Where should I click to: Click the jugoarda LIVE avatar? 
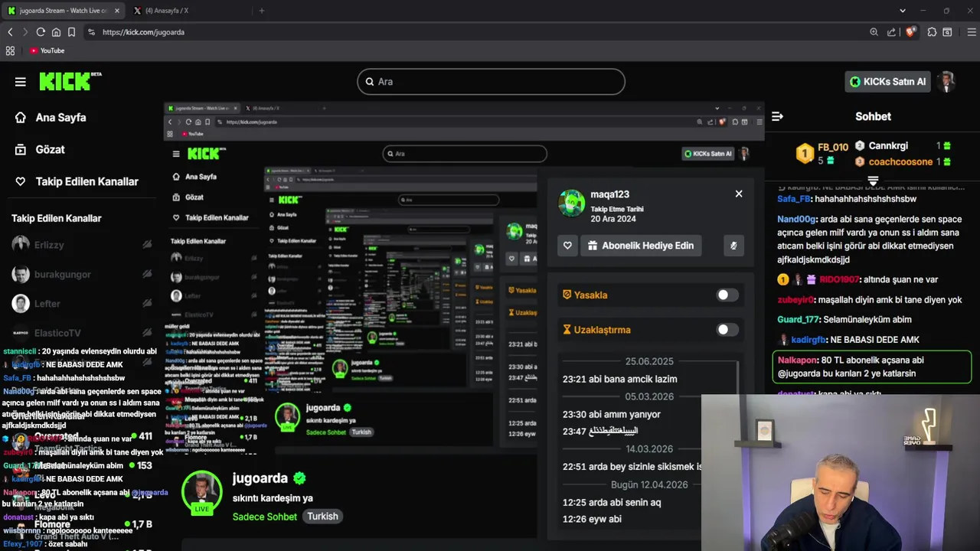coord(202,491)
